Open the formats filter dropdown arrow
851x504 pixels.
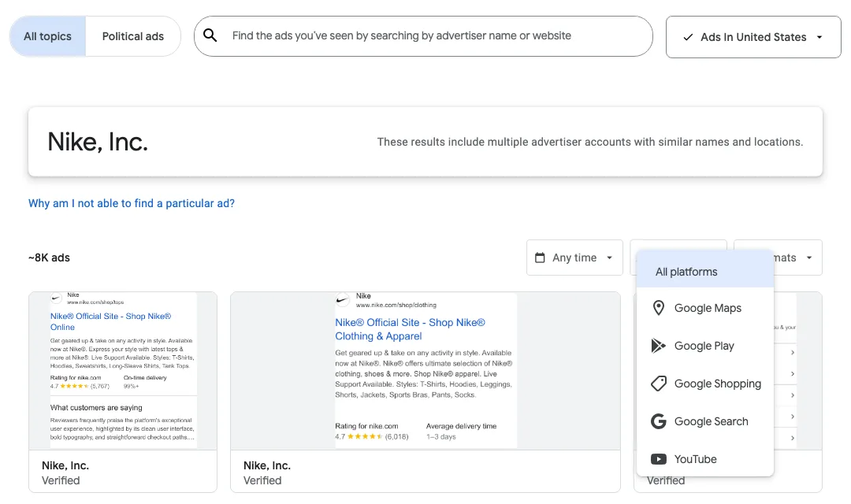pyautogui.click(x=809, y=258)
